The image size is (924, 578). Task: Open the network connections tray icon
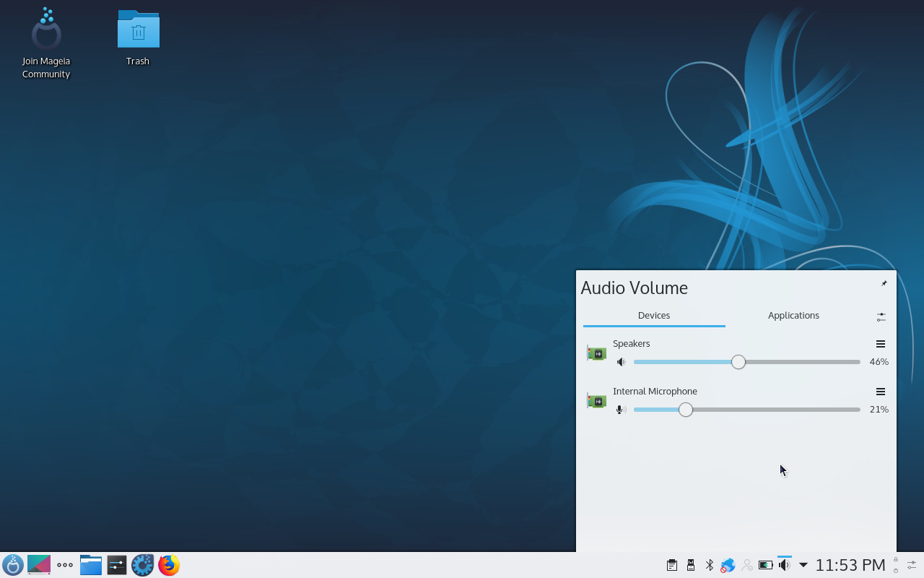click(727, 564)
